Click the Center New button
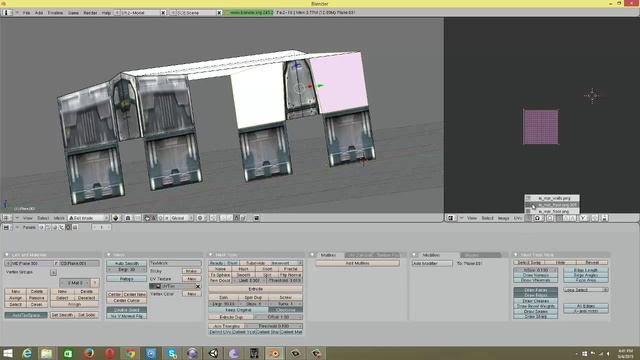 tap(135, 294)
